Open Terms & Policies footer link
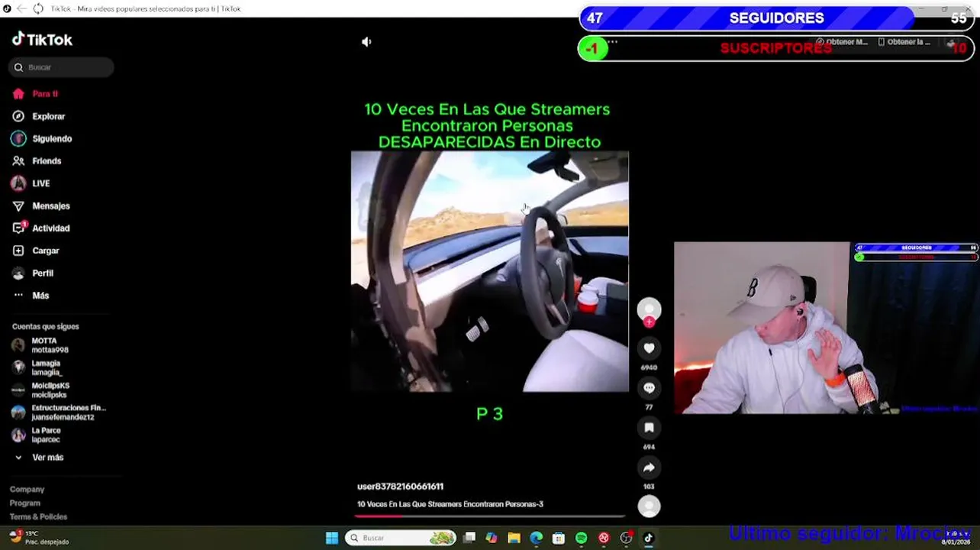The image size is (980, 550). click(38, 517)
